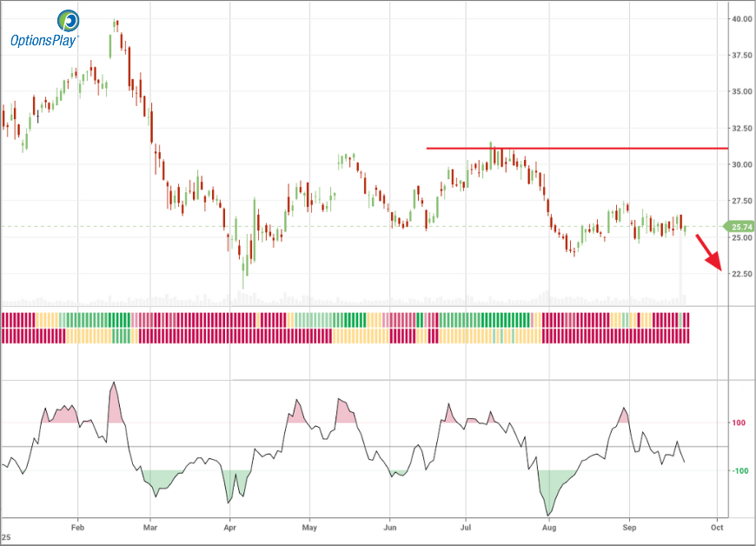Viewport: 756px width, 546px height.
Task: Click the Oct label on the time axis
Action: click(x=717, y=527)
